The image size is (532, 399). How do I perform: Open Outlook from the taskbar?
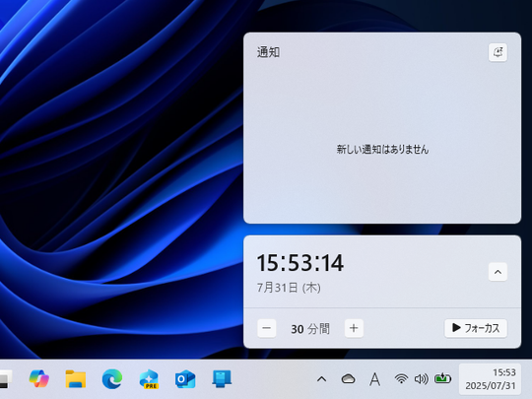pyautogui.click(x=185, y=379)
